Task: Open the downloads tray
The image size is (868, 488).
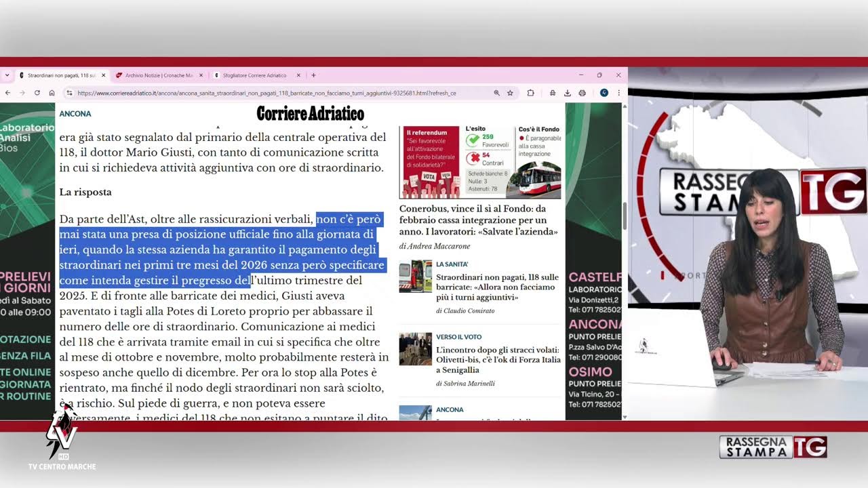Action: 568,93
